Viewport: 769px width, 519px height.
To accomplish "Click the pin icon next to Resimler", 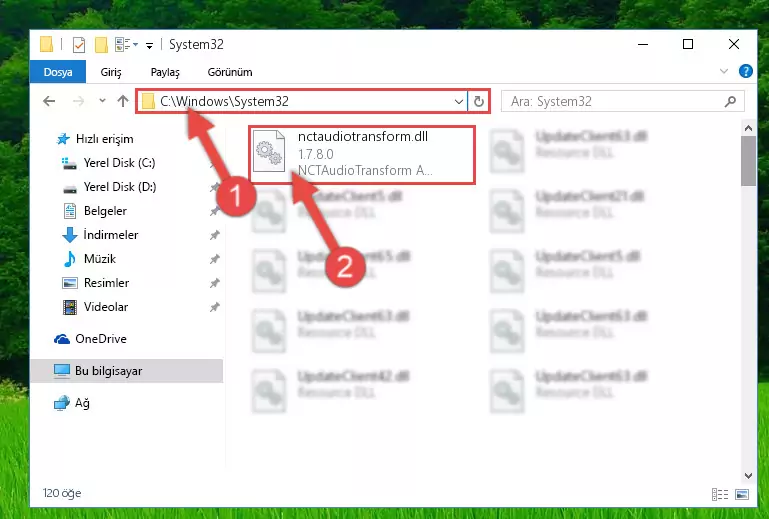I will click(214, 284).
